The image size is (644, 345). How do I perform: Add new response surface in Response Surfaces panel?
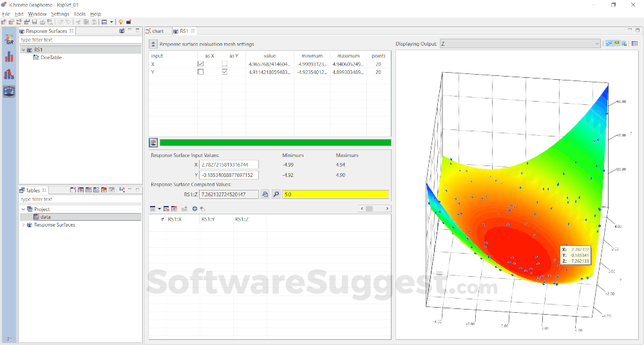click(122, 31)
